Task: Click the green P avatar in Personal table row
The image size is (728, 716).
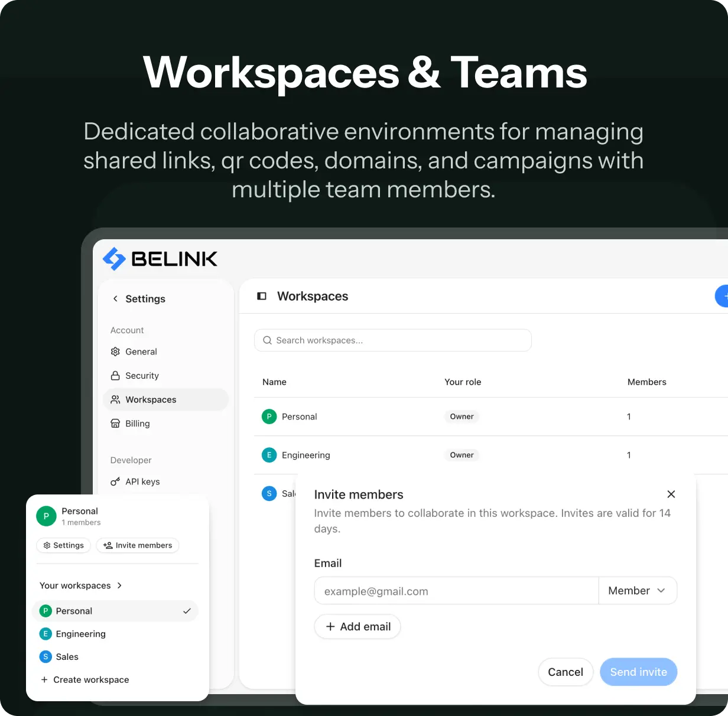Action: pos(269,416)
